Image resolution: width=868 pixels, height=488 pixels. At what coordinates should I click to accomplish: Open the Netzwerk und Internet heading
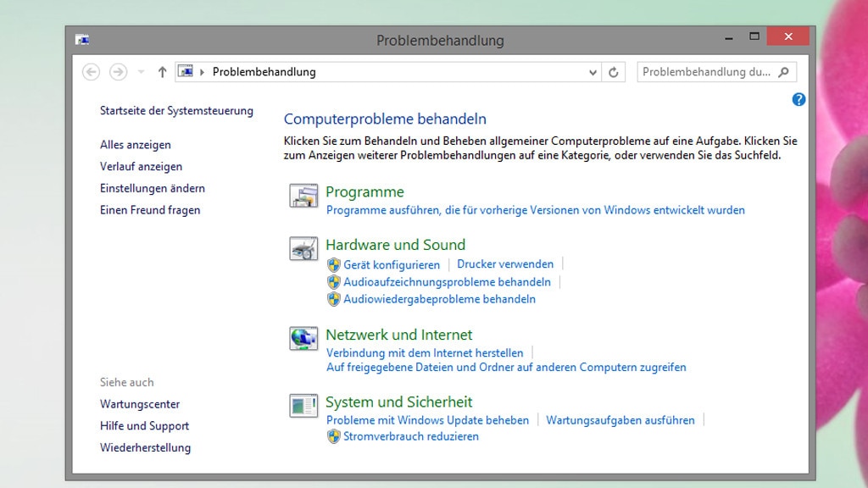tap(398, 335)
